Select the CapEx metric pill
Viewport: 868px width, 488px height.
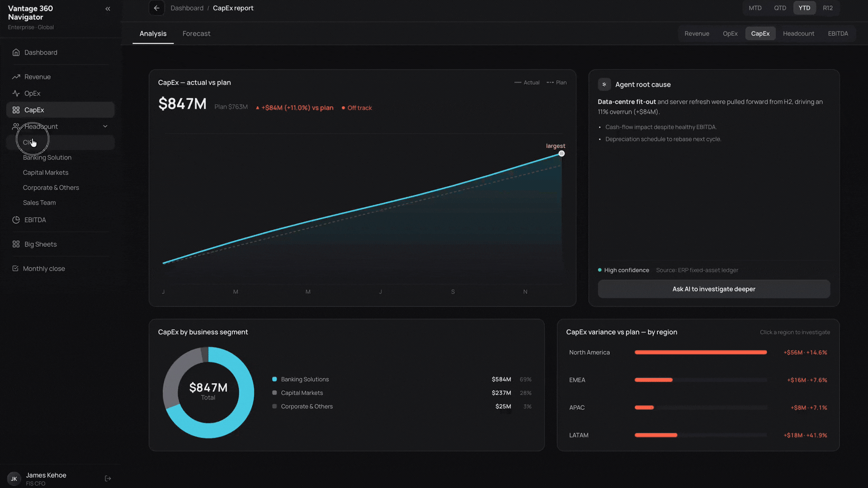760,33
